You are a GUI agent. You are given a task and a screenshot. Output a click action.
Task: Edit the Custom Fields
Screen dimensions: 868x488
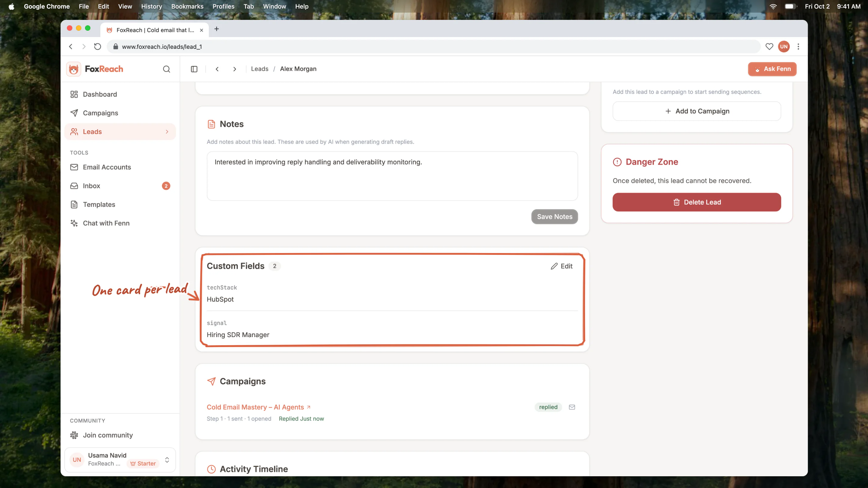coord(561,266)
